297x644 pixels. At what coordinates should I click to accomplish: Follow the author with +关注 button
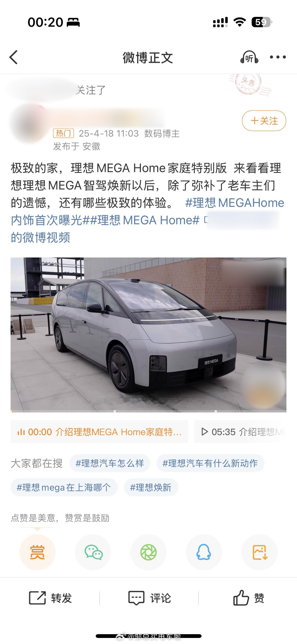tap(264, 121)
